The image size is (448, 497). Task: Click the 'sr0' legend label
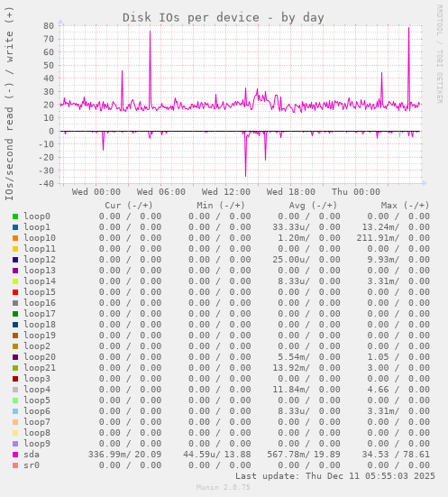tap(32, 465)
